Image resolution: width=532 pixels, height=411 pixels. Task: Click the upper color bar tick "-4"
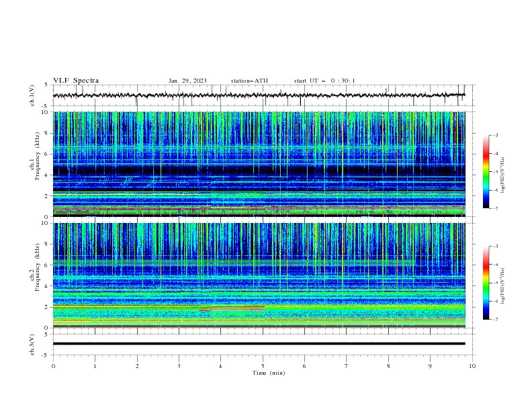495,154
